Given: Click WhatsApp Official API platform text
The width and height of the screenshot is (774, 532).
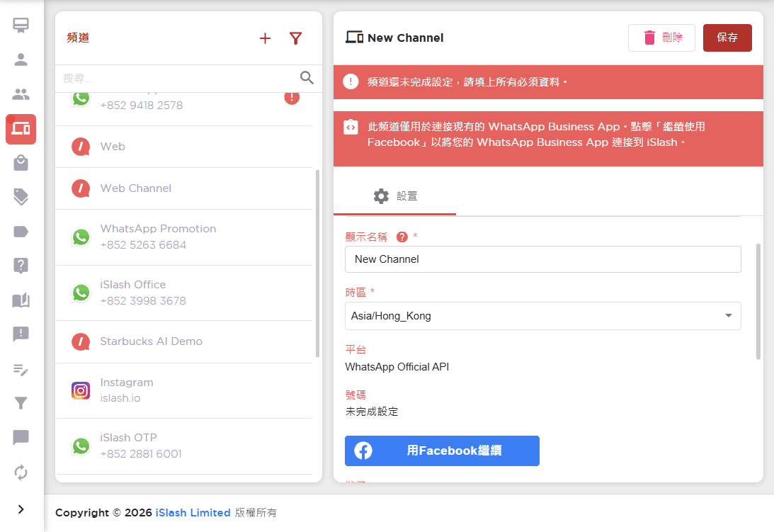Looking at the screenshot, I should (x=397, y=367).
